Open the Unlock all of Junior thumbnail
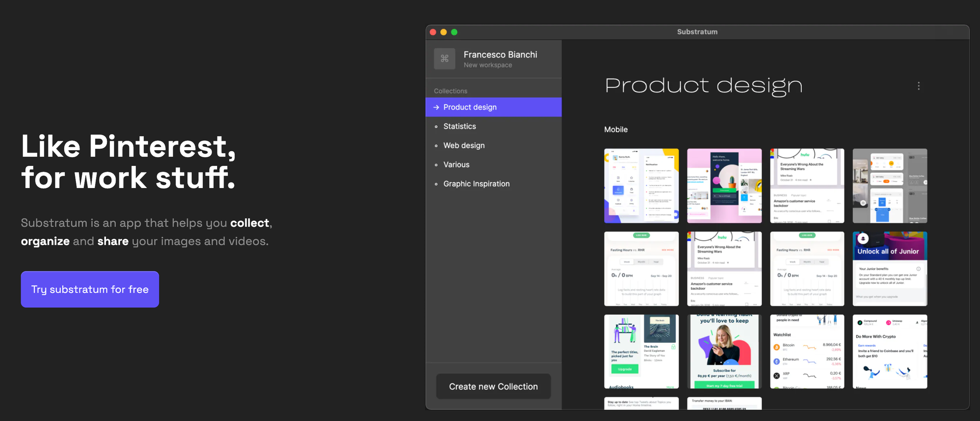Screen dimensions: 980x421 point(890,269)
